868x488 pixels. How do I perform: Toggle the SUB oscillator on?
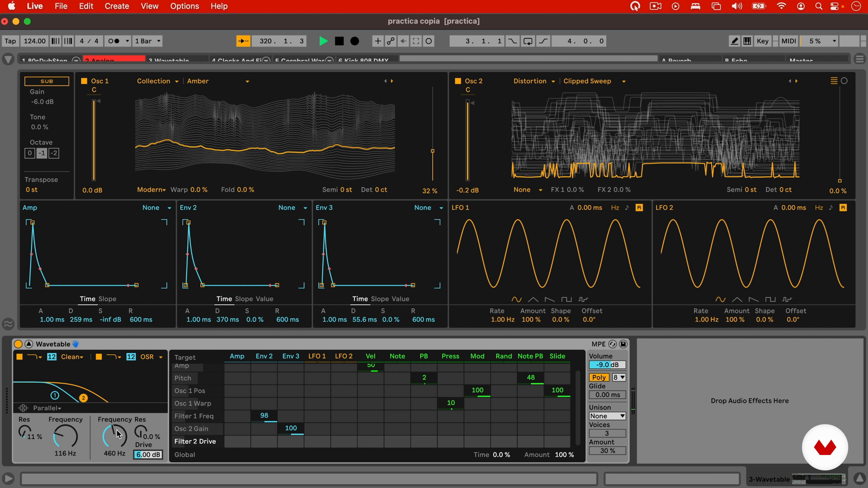point(47,81)
